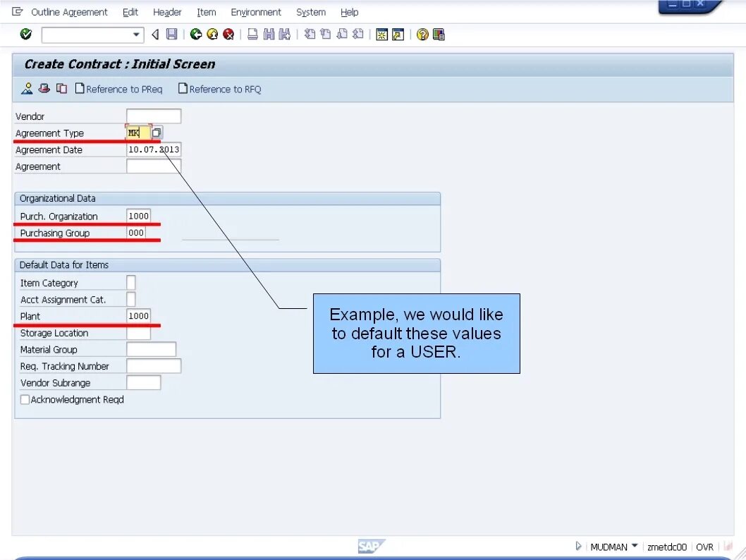Click the red Cancel (X) toolbar icon

click(228, 34)
